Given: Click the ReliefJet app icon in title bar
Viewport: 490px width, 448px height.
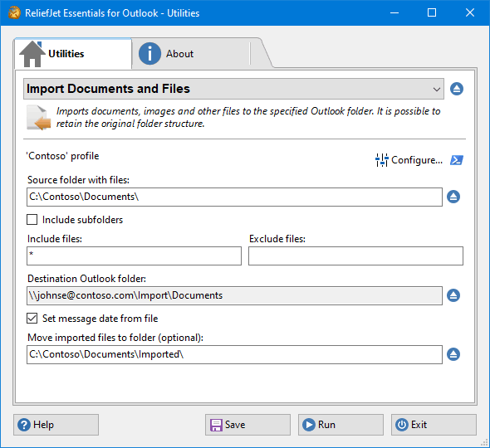Looking at the screenshot, I should coord(14,12).
